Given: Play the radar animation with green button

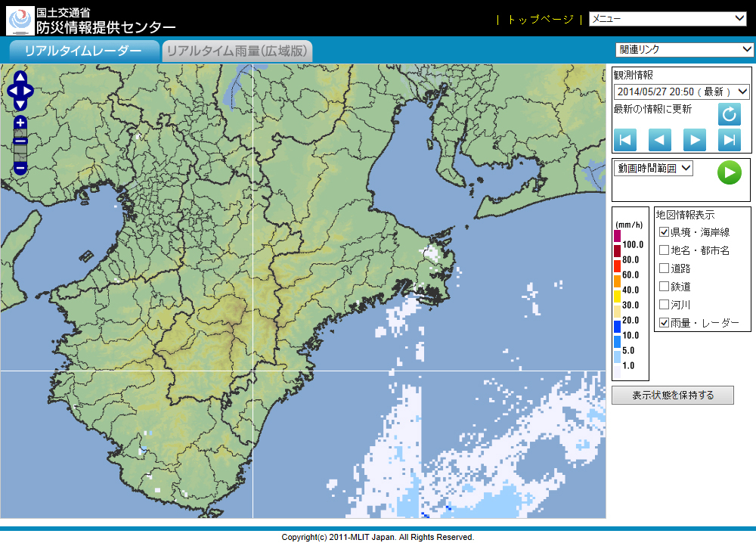Looking at the screenshot, I should click(729, 172).
